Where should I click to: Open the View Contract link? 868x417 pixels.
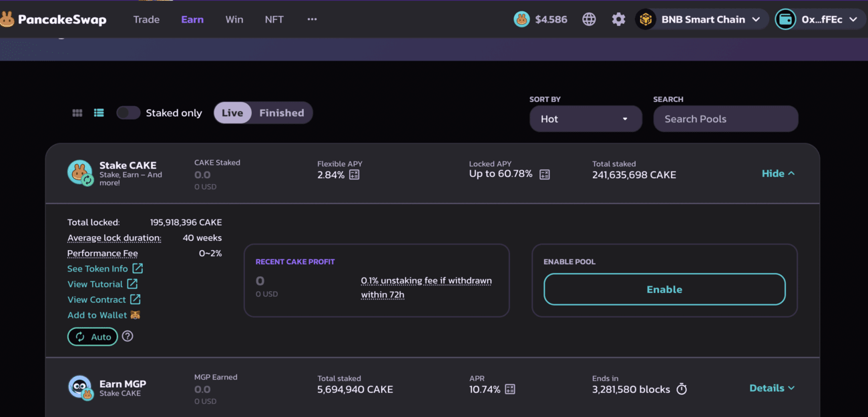(x=97, y=300)
